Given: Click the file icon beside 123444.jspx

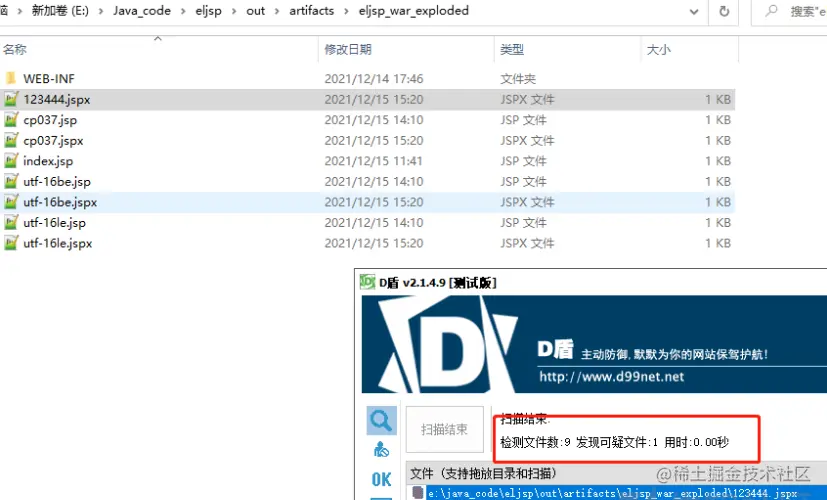Looking at the screenshot, I should tap(11, 99).
